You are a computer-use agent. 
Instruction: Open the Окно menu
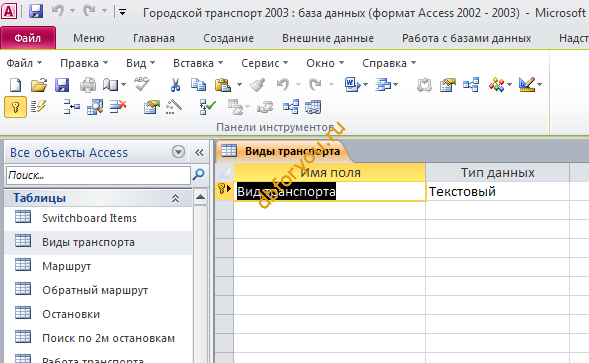(325, 63)
